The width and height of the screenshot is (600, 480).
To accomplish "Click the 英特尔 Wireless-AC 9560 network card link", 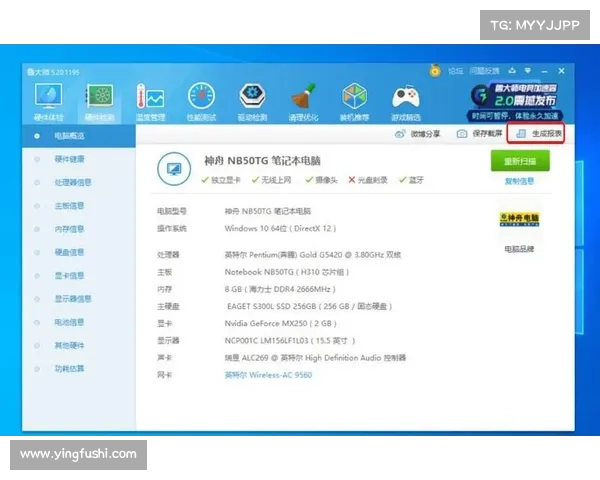I will [x=268, y=375].
